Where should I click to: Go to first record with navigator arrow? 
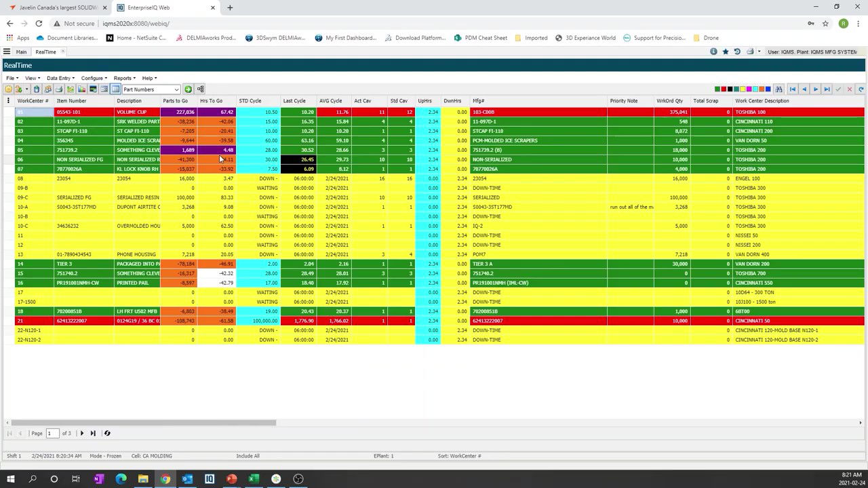tap(793, 89)
